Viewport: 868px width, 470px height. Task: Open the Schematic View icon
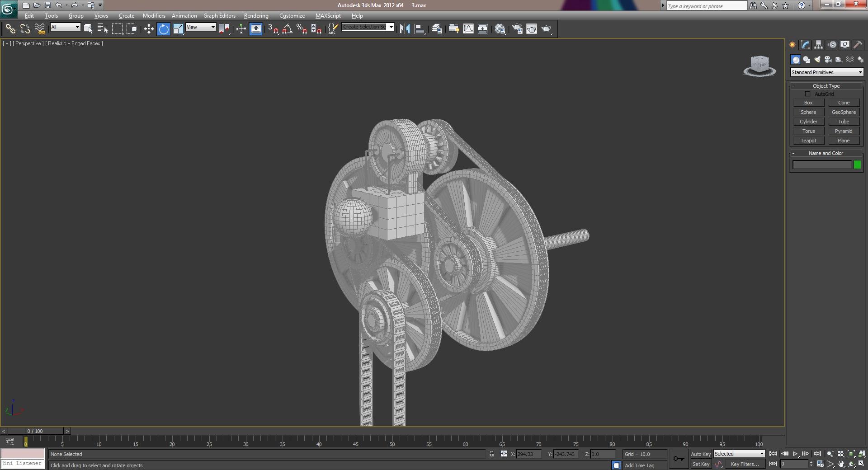pos(482,29)
